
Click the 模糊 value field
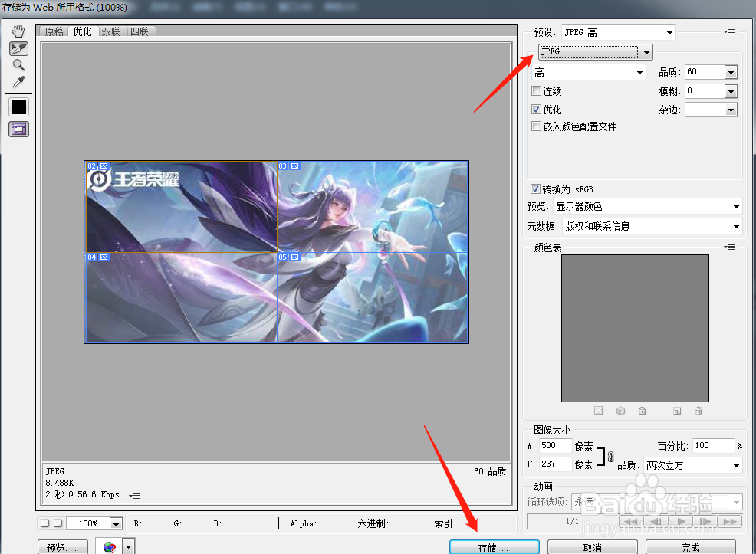[x=705, y=91]
